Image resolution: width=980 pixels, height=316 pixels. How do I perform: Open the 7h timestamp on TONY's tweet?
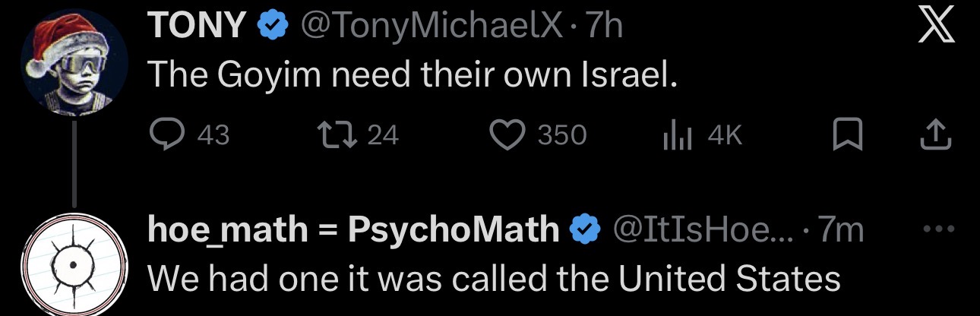[604, 27]
